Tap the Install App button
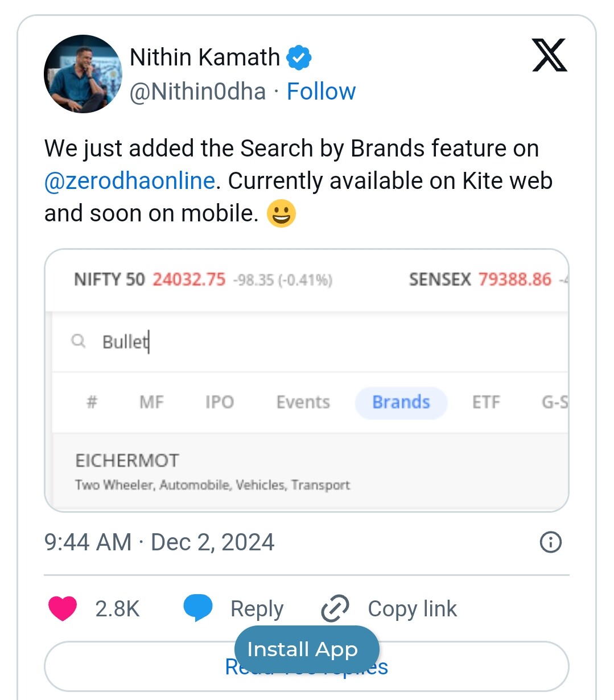 pos(307,649)
